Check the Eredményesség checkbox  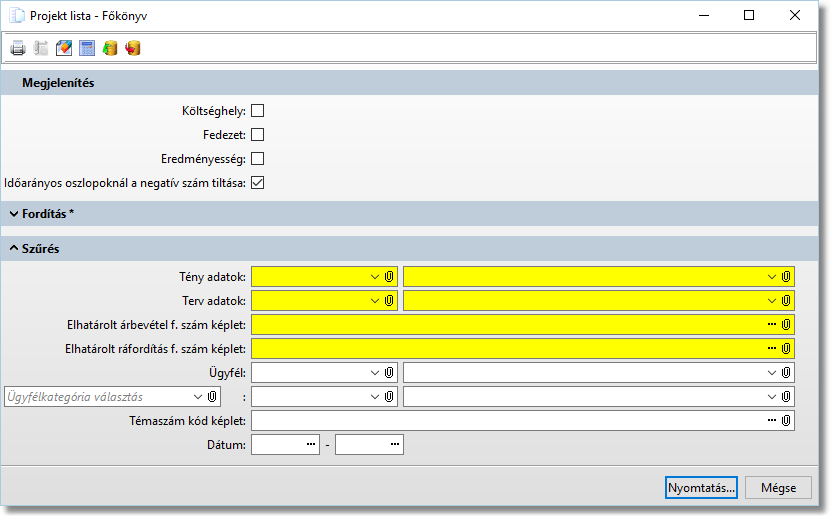point(257,159)
